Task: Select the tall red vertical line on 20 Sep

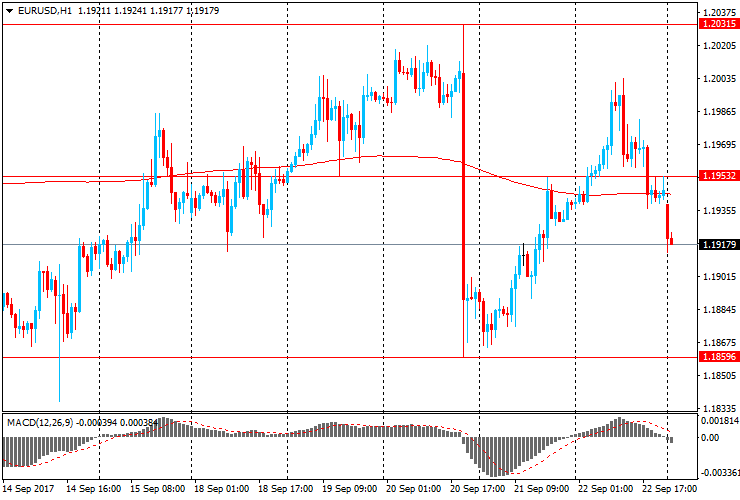Action: (463, 191)
